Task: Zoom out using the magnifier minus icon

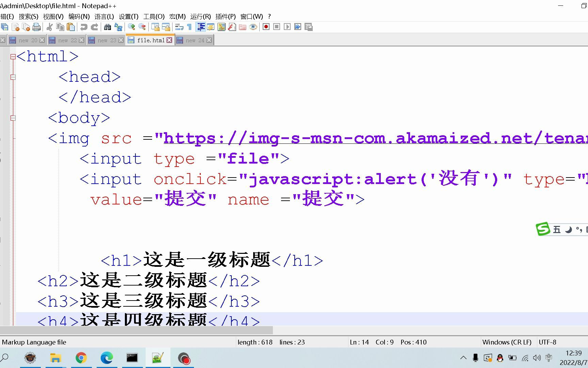Action: [142, 27]
